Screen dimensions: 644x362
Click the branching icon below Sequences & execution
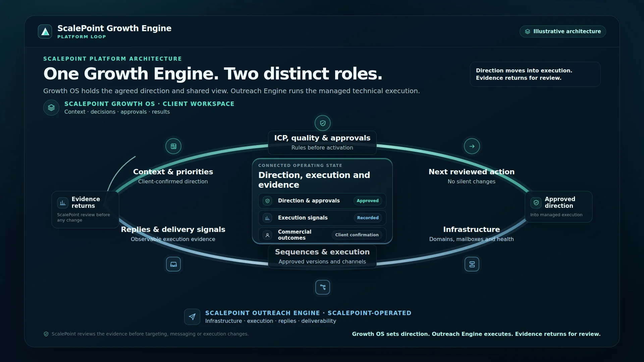tap(323, 287)
